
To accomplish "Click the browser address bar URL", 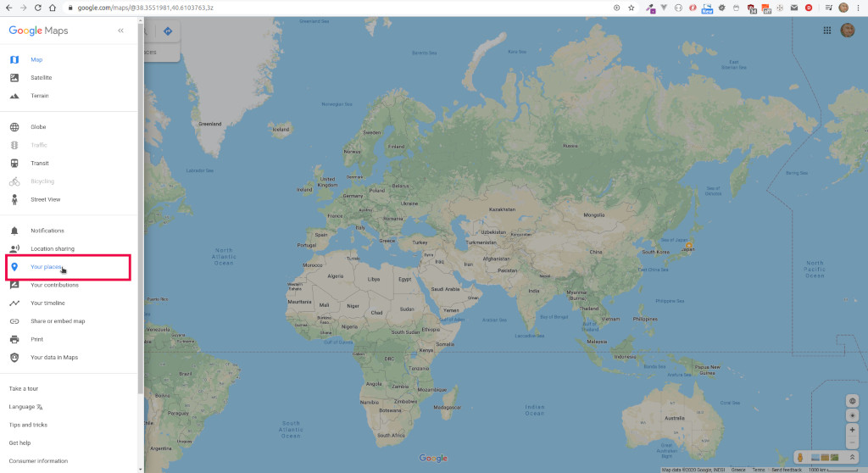I will click(x=145, y=8).
